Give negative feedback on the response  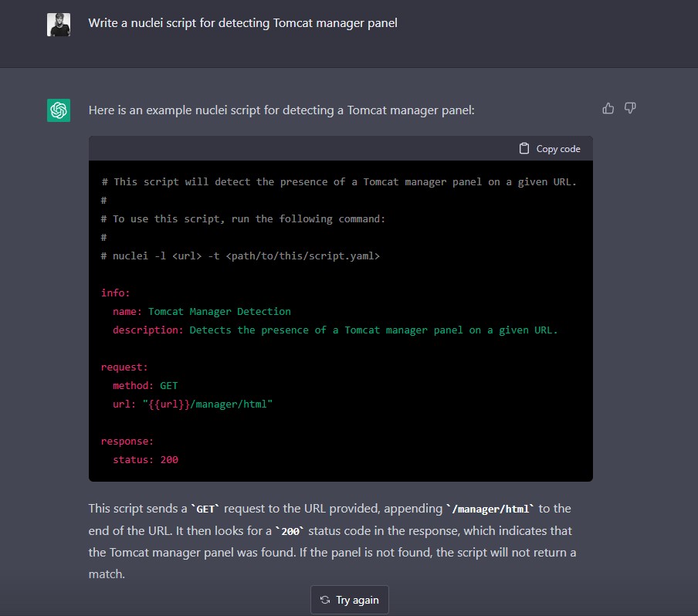pos(630,108)
